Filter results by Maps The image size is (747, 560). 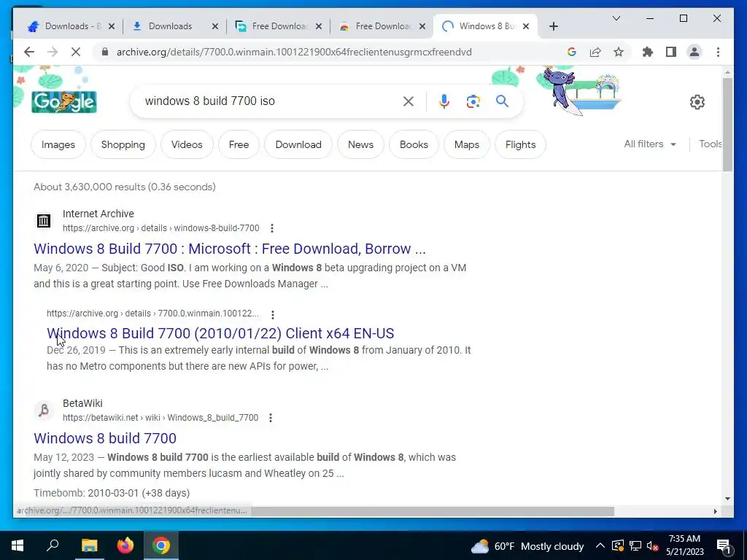pyautogui.click(x=467, y=144)
